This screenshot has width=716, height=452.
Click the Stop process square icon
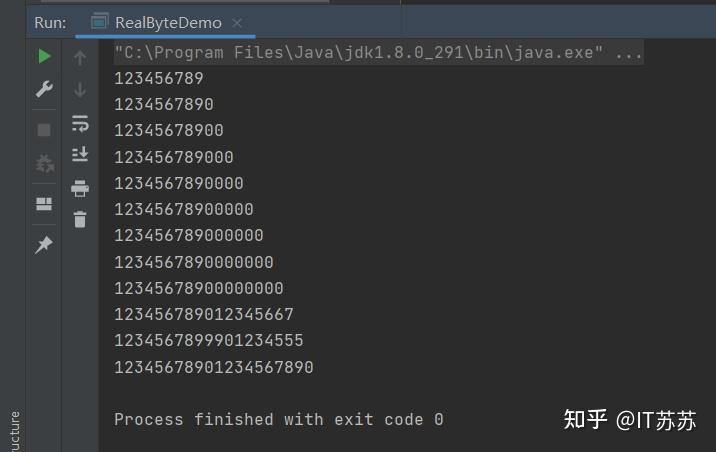[x=44, y=130]
